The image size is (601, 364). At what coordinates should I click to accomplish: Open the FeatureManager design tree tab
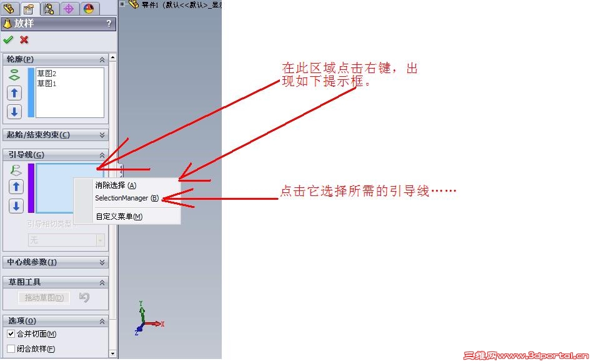click(x=9, y=8)
